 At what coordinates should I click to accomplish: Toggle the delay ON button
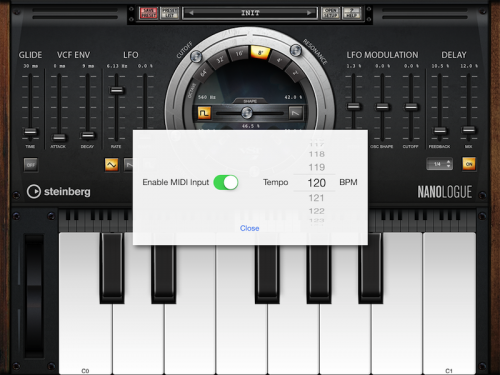[x=469, y=164]
